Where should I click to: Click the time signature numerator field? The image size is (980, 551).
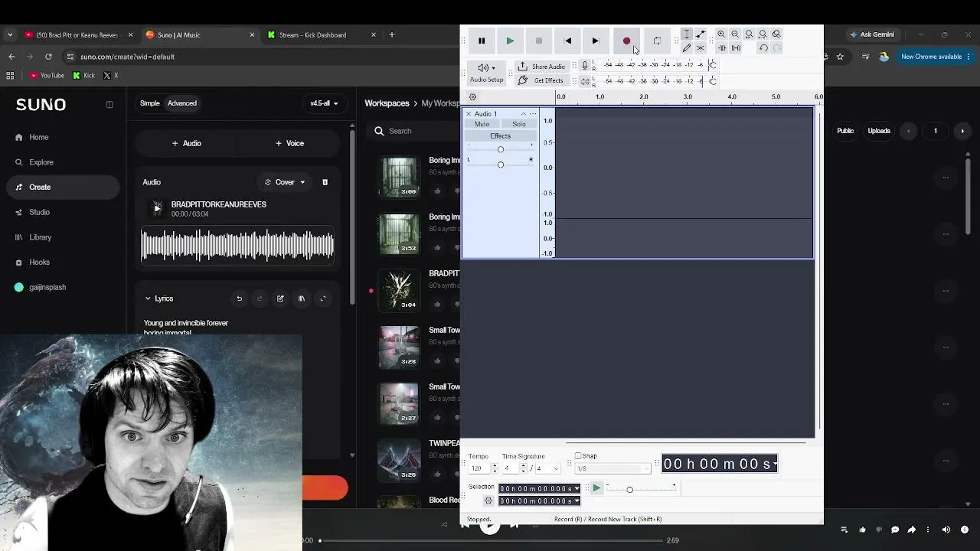(x=511, y=468)
